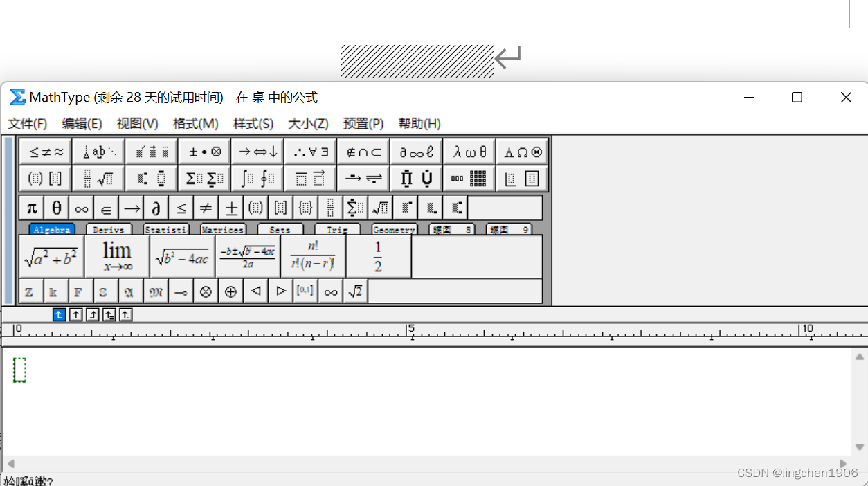
Task: Open the arrow symbols palette (→⇔↓)
Action: click(x=257, y=152)
